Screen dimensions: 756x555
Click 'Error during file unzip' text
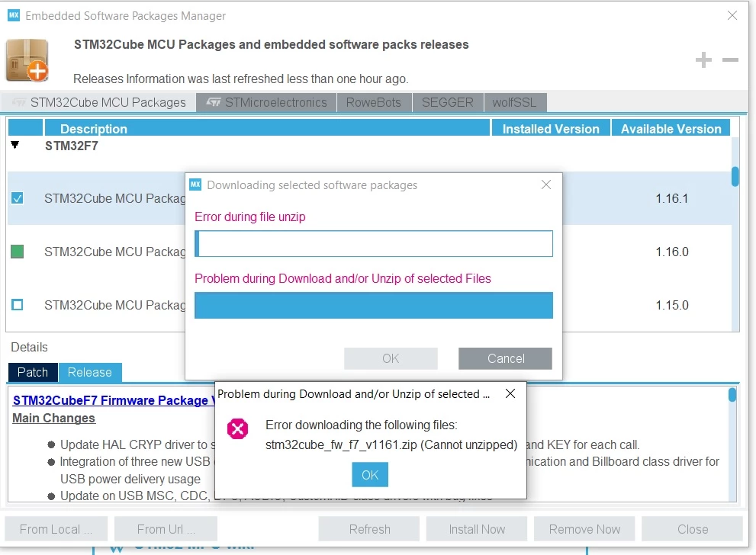pos(249,217)
